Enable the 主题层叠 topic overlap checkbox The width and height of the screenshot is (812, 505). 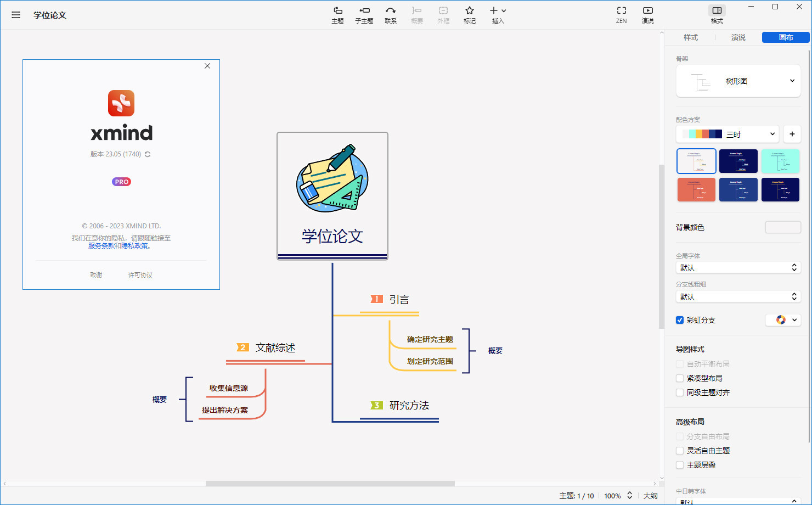[x=680, y=465]
